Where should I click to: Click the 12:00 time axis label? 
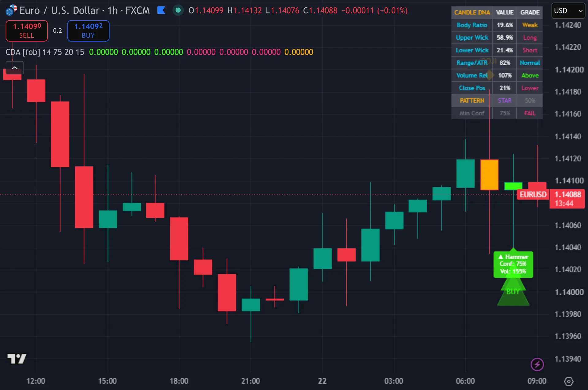tap(36, 381)
